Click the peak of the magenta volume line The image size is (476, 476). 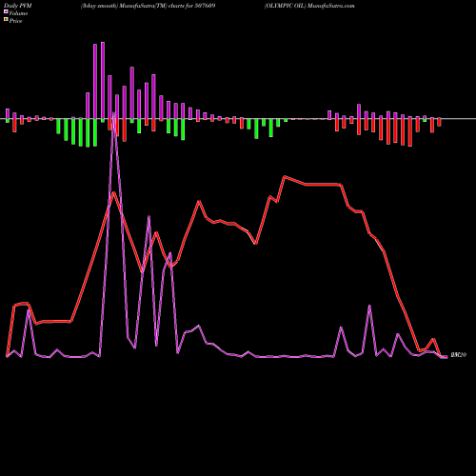pyautogui.click(x=114, y=113)
